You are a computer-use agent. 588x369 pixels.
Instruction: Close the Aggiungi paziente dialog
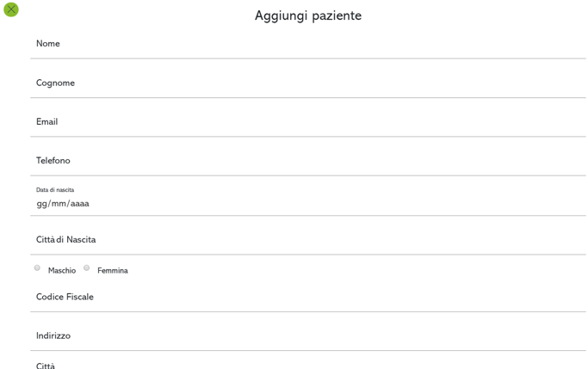tap(11, 9)
